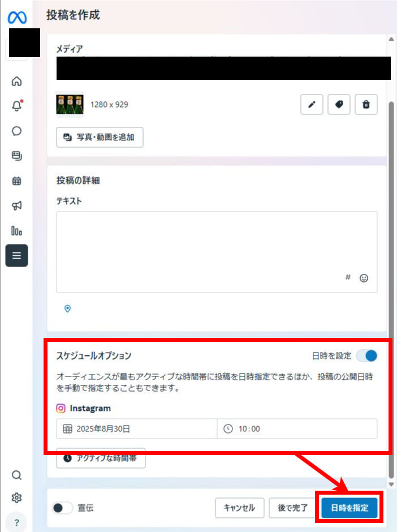Open the time picker showing 10:00

pos(297,428)
